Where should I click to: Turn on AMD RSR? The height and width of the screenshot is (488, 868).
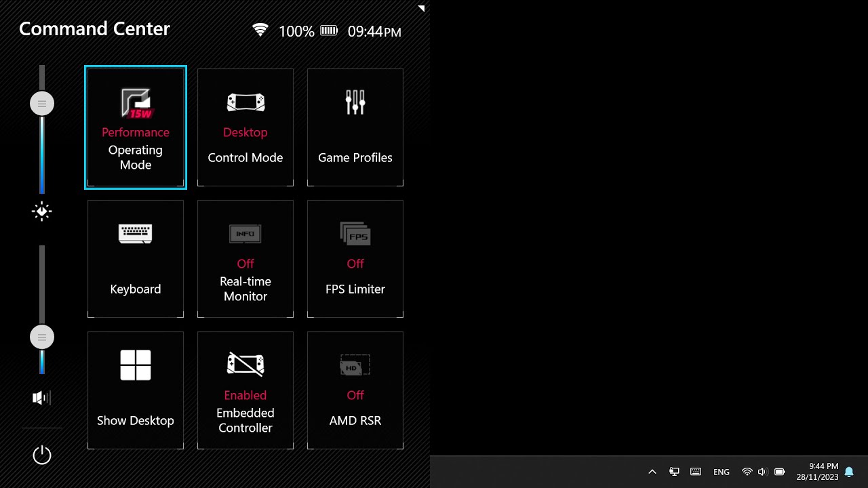point(355,390)
